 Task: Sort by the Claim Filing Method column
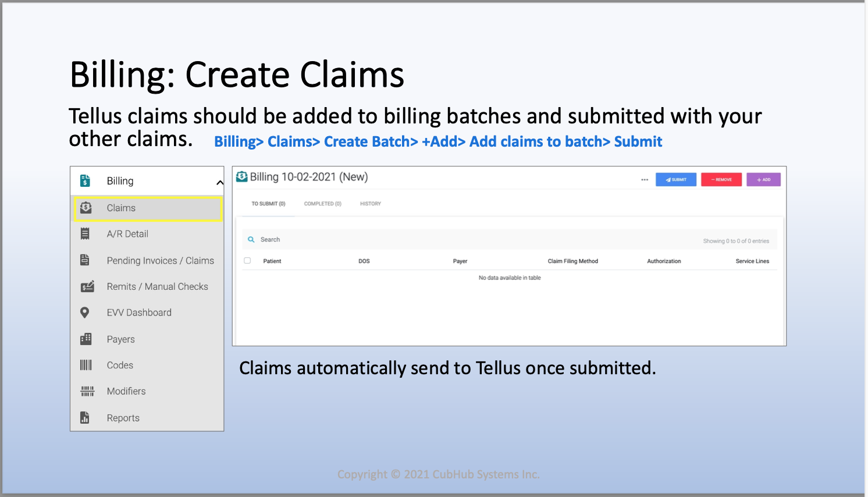click(572, 261)
